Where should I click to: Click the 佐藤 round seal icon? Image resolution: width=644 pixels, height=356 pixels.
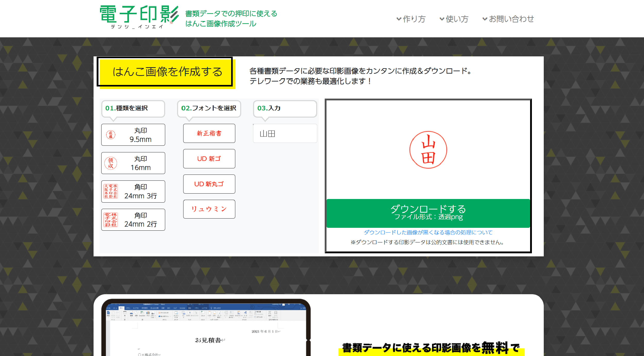point(111,135)
